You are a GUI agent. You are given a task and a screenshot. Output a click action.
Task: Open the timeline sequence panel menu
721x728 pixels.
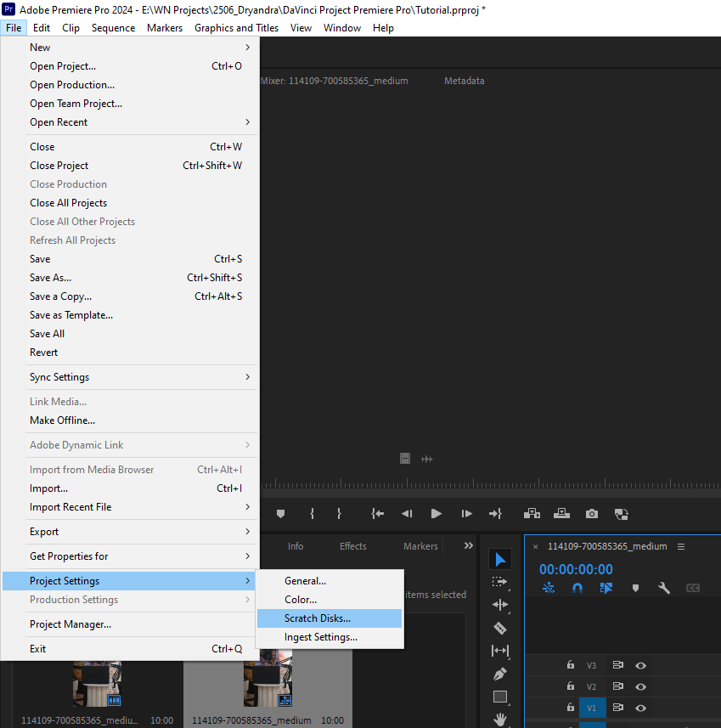(x=681, y=546)
